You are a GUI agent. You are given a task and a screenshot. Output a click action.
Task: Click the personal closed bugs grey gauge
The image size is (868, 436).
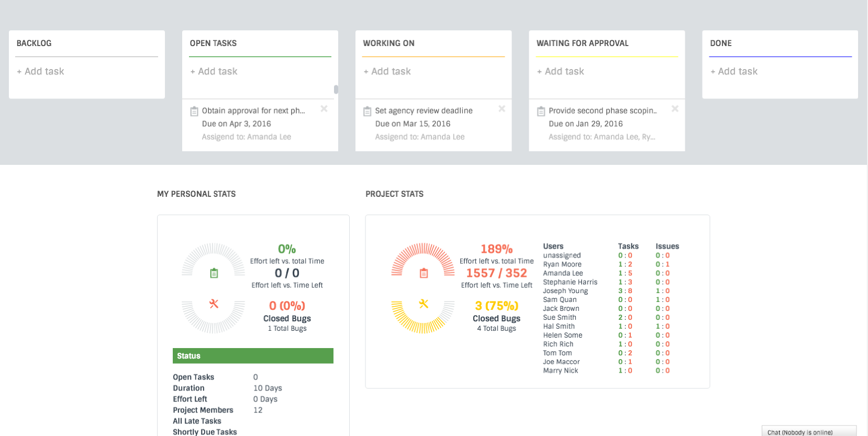(x=214, y=317)
